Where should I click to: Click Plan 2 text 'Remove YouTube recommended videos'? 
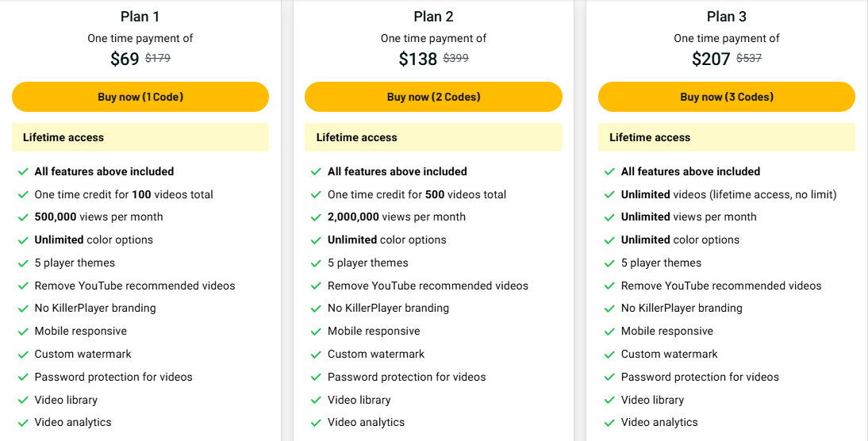pos(428,286)
